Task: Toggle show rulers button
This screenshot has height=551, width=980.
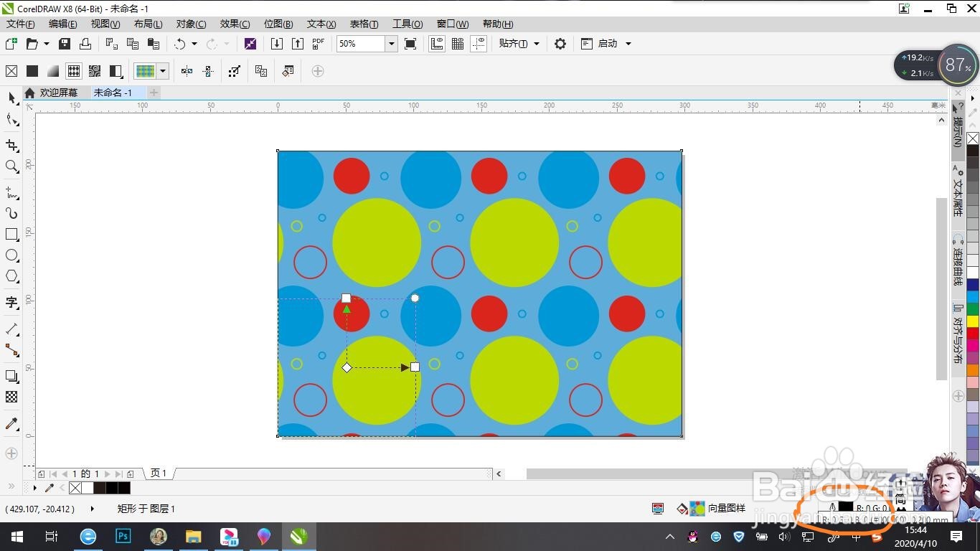Action: pyautogui.click(x=437, y=44)
